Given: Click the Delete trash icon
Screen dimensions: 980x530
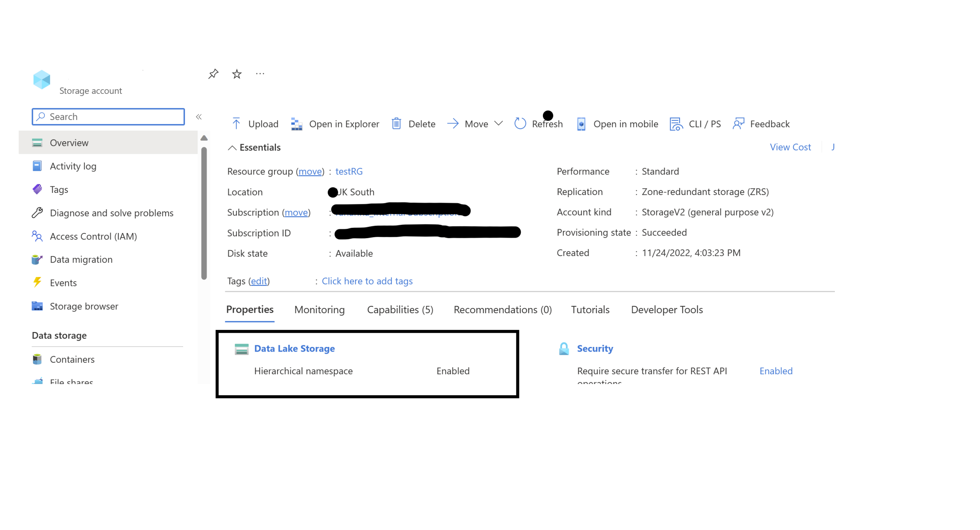Looking at the screenshot, I should tap(397, 124).
